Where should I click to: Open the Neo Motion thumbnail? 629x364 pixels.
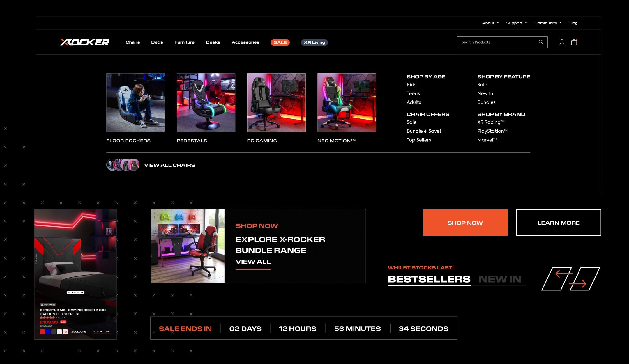347,103
